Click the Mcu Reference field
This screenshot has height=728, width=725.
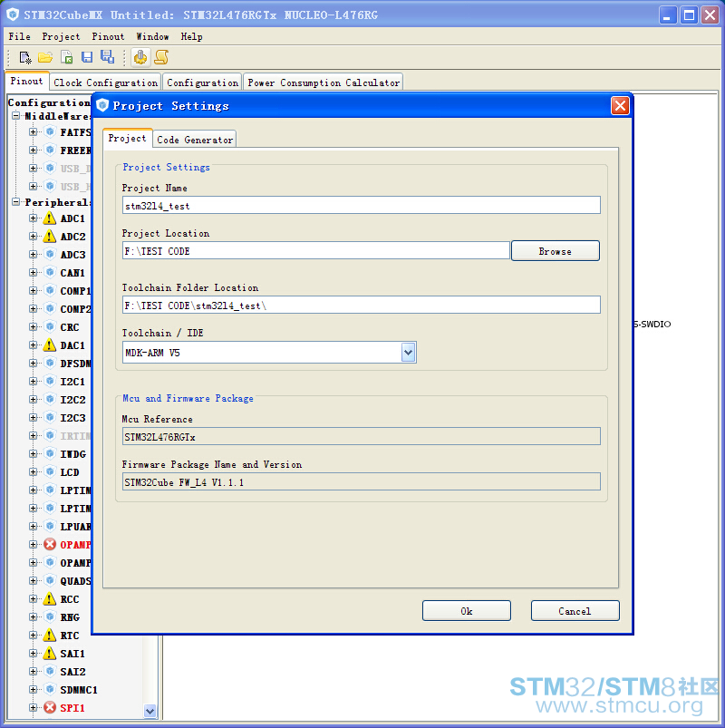click(361, 436)
